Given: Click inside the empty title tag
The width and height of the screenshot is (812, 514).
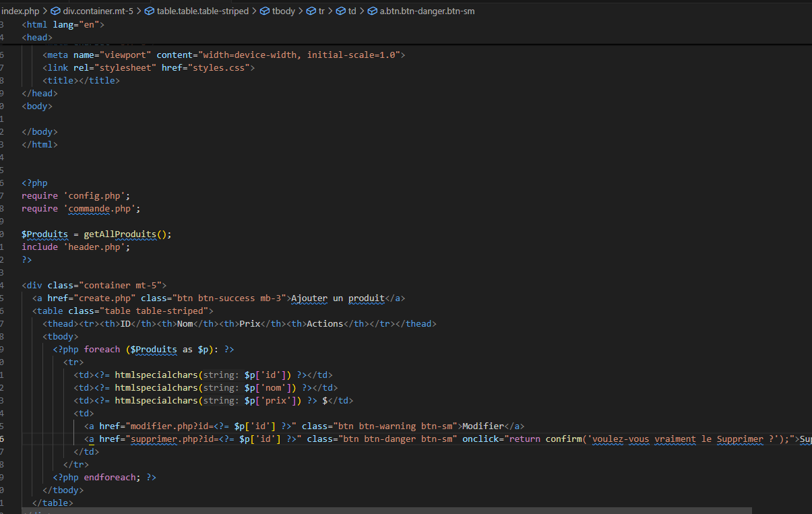Looking at the screenshot, I should [x=79, y=80].
